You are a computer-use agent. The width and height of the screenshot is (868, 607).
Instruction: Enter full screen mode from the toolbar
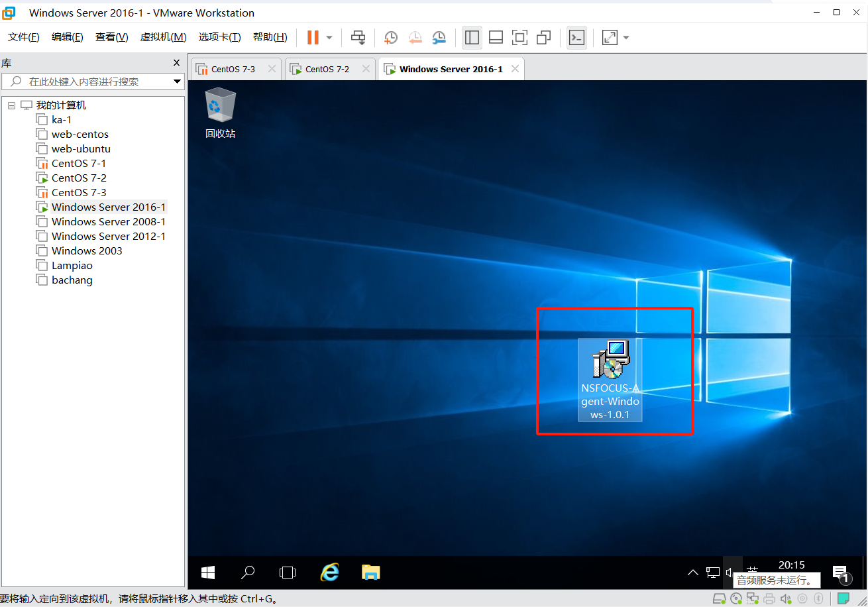point(520,38)
